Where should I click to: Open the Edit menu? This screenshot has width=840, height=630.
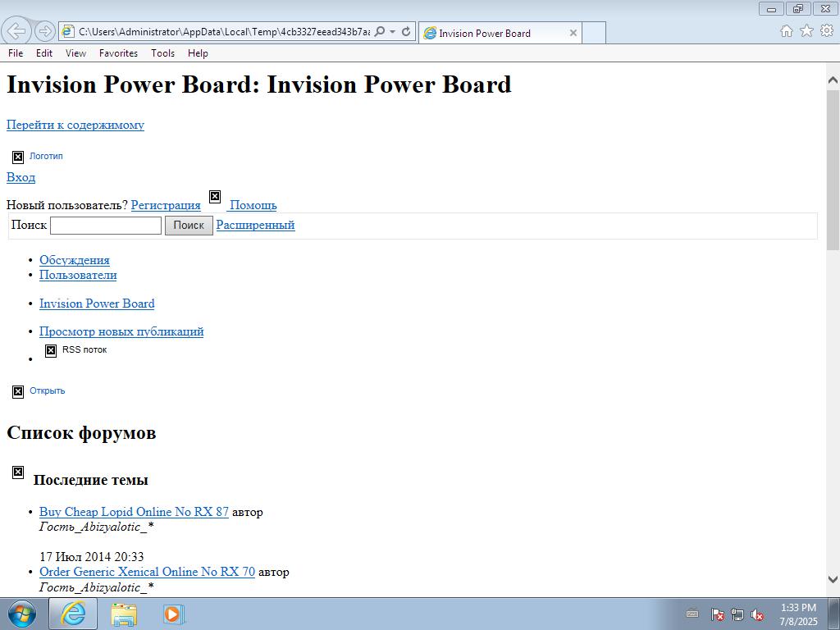point(44,53)
